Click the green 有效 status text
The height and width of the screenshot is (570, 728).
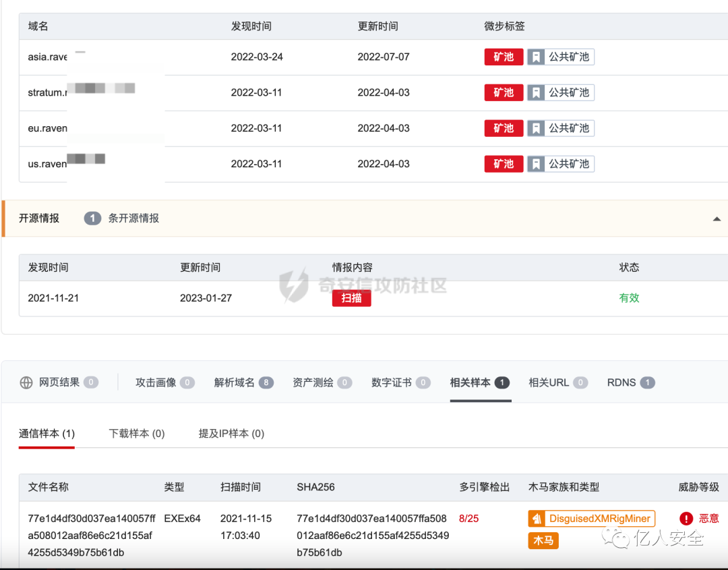(x=629, y=297)
